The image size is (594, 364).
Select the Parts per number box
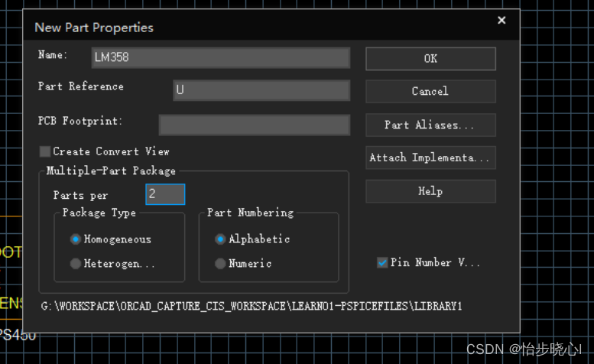click(x=165, y=194)
